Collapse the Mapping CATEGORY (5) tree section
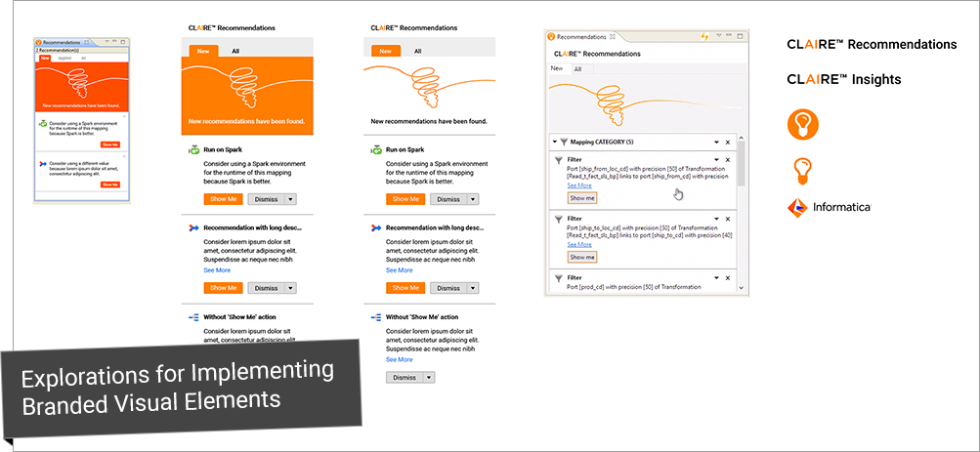The width and height of the screenshot is (980, 452). click(555, 142)
